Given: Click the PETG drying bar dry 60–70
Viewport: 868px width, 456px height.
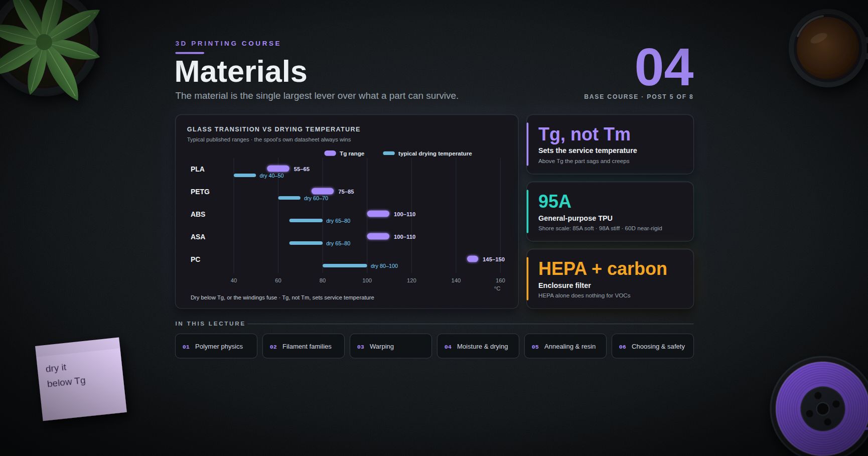Looking at the screenshot, I should [x=290, y=198].
